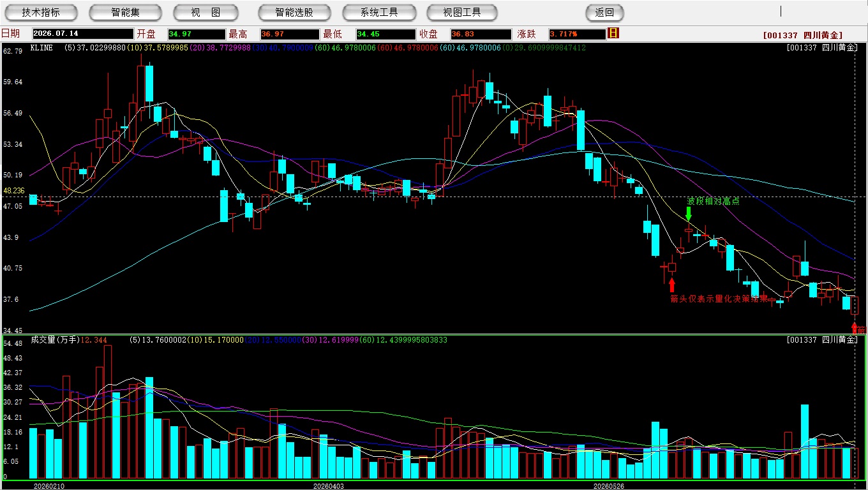
Task: Click the MA (30)40.7900009 value
Action: click(282, 48)
